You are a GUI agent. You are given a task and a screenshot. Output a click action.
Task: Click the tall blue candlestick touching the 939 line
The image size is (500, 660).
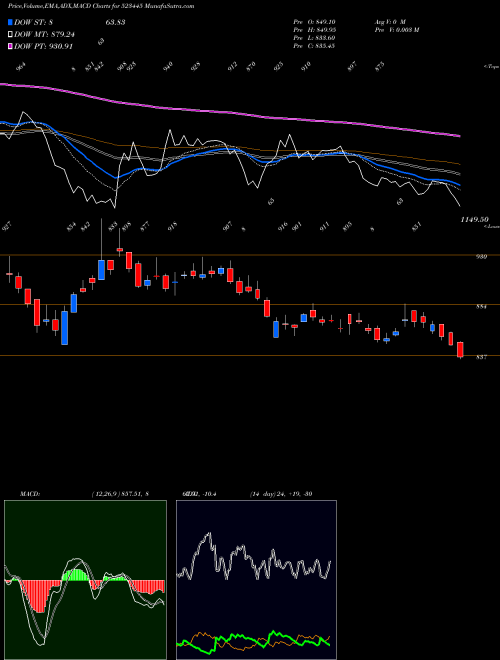[x=101, y=269]
